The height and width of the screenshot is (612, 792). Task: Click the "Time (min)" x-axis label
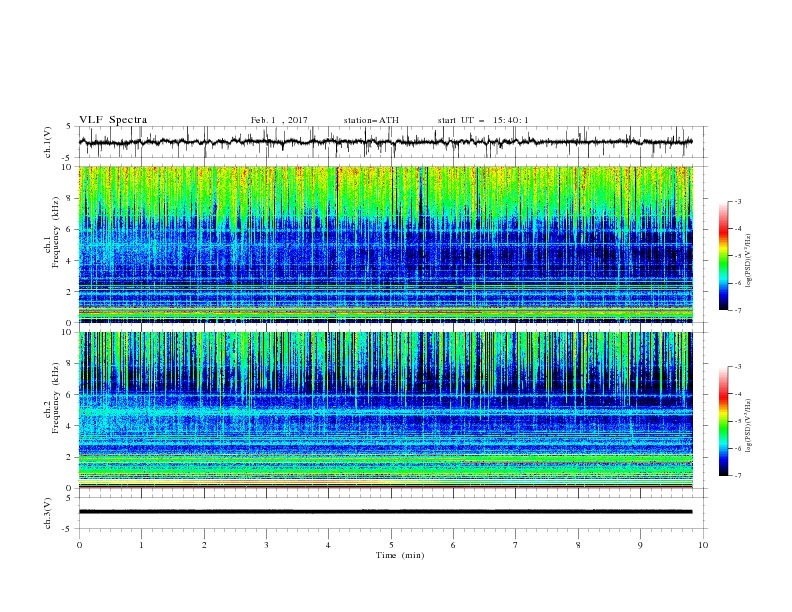pos(400,555)
